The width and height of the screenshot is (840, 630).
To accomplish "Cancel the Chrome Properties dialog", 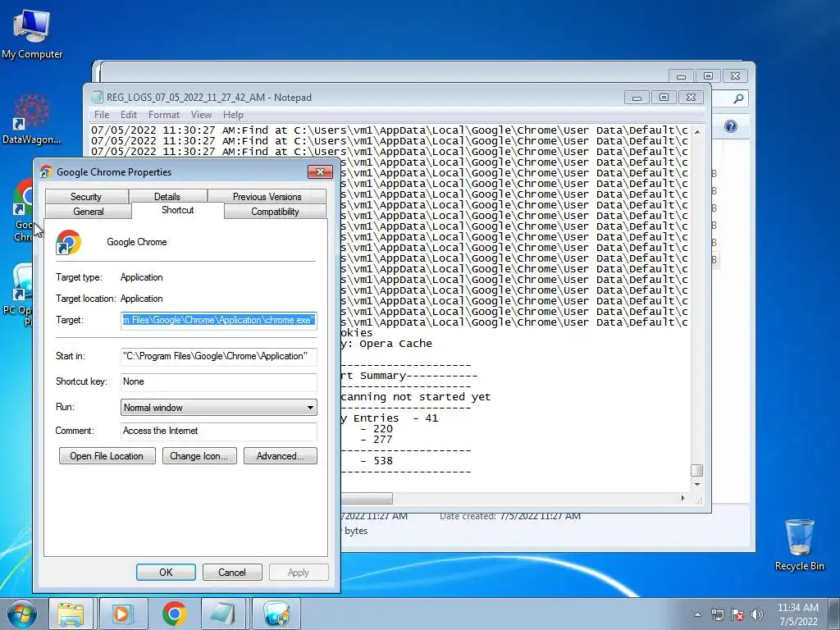I will (x=232, y=572).
